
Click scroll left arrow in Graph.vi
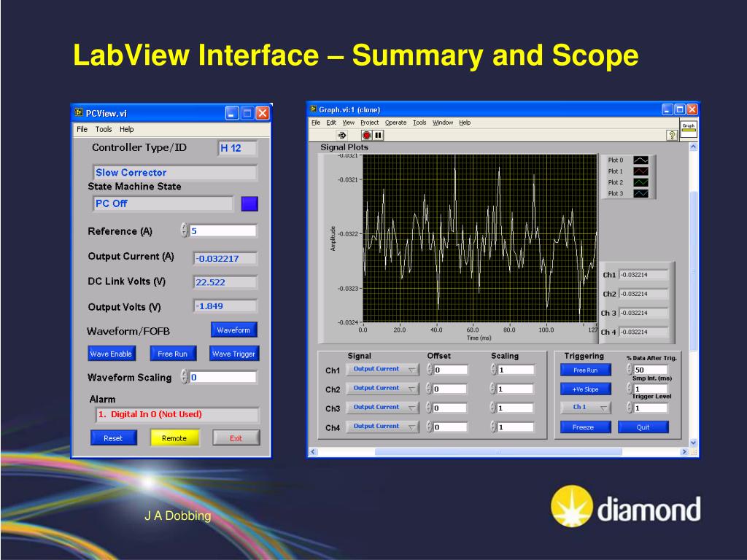(x=313, y=451)
